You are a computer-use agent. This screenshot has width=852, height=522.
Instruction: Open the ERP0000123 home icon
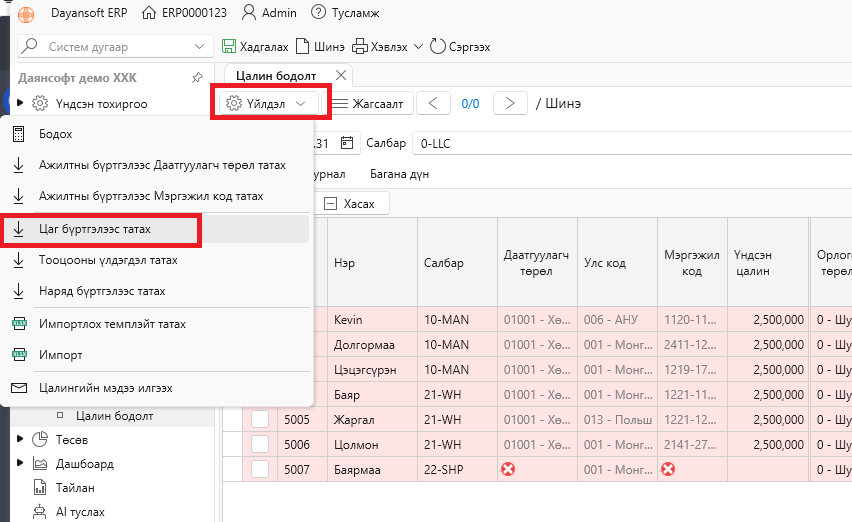(x=148, y=12)
